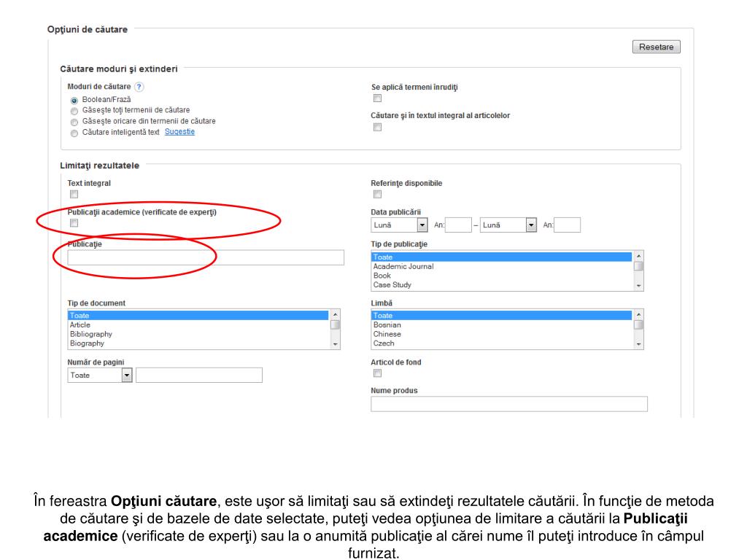Focus the start year An field

tap(458, 225)
